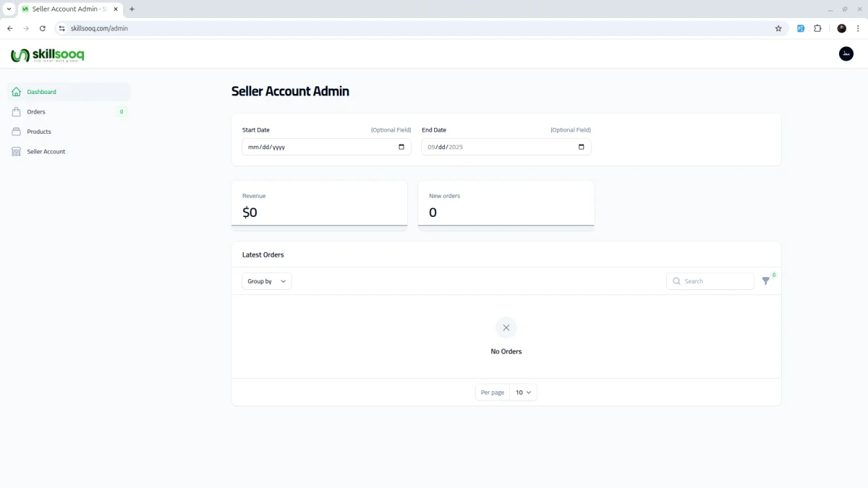Focus the orders Search field
868x488 pixels.
[x=710, y=281]
